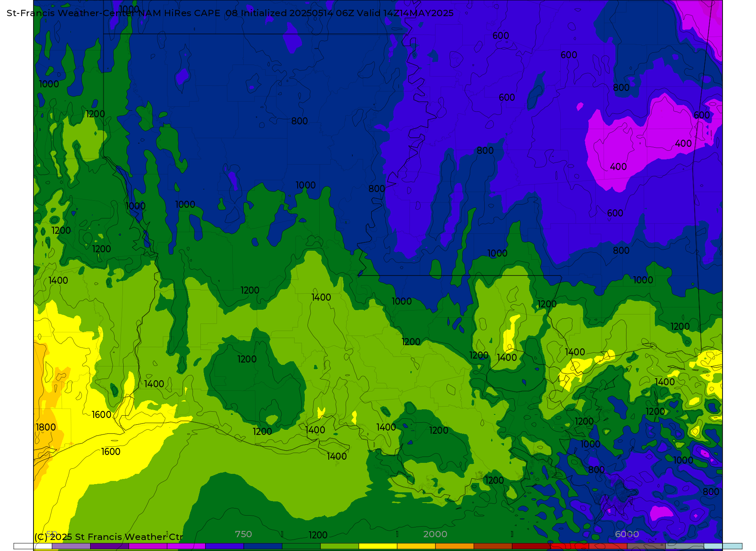Click the light purple legend swatch
756x551 pixels.
[x=71, y=546]
